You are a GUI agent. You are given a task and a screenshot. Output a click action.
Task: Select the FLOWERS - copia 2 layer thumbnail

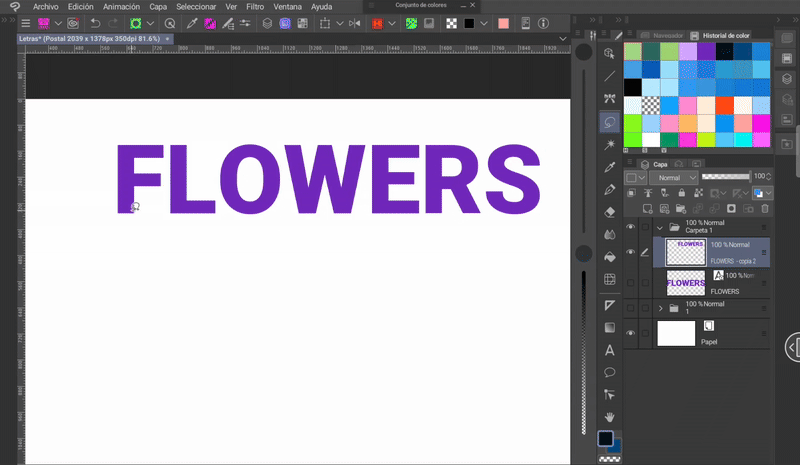(686, 252)
